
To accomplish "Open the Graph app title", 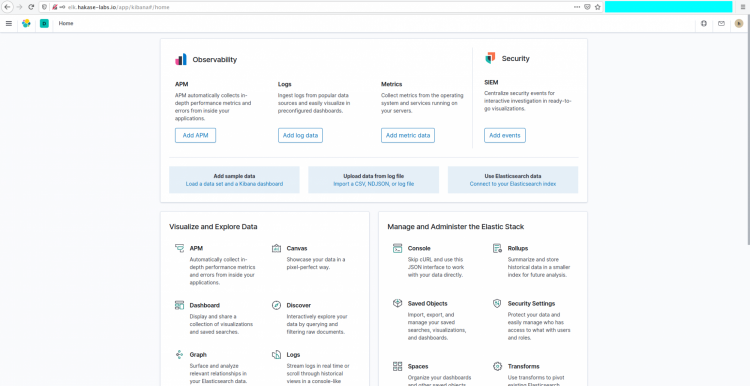I will pyautogui.click(x=198, y=354).
